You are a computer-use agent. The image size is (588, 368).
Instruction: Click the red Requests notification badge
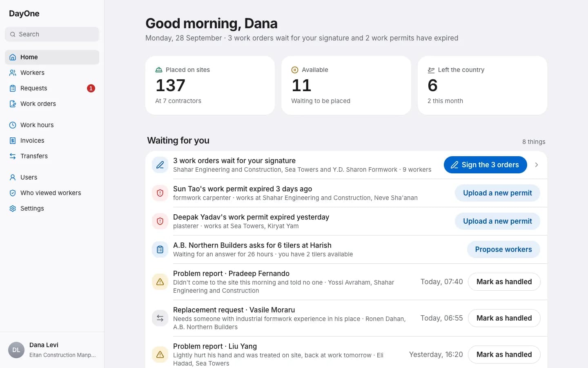coord(91,88)
